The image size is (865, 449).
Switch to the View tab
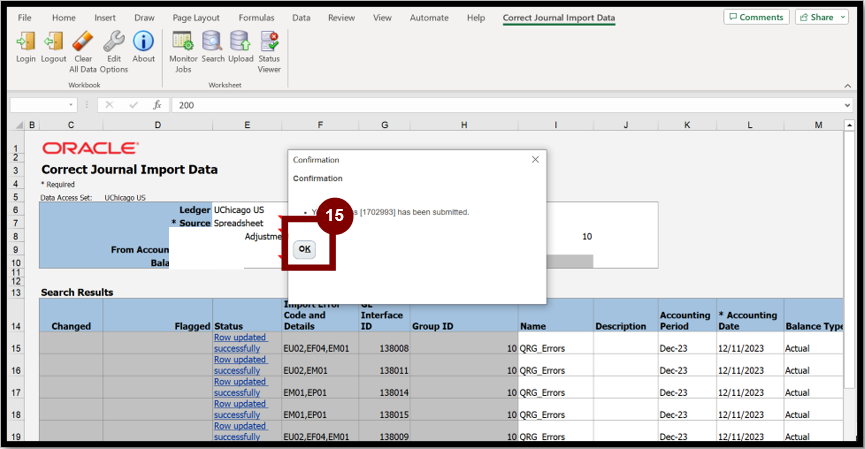point(382,18)
